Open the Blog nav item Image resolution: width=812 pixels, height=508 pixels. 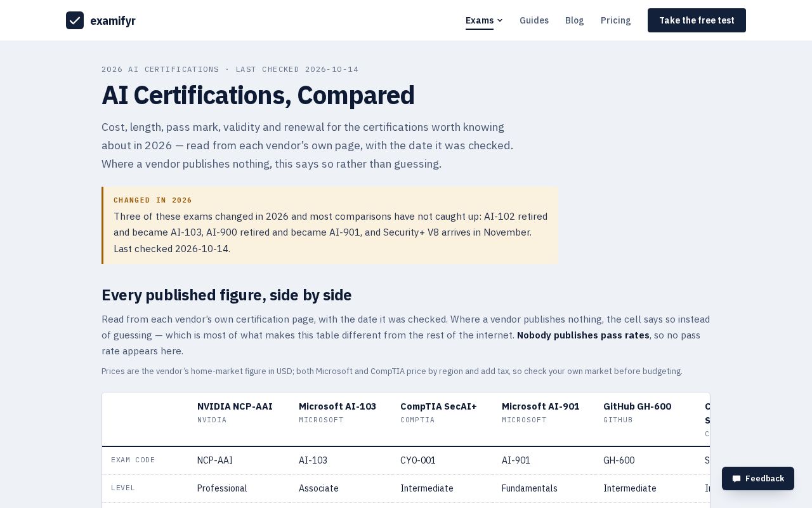click(575, 20)
